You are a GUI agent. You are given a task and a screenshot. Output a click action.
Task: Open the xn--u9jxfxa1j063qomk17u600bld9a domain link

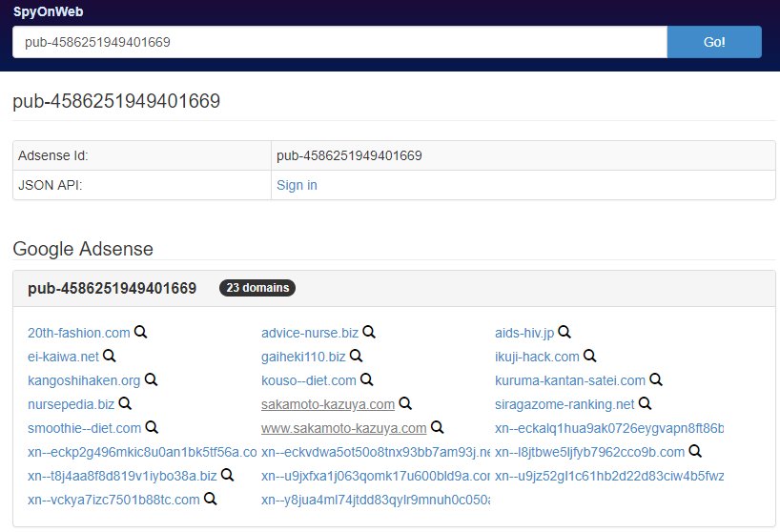click(x=376, y=476)
